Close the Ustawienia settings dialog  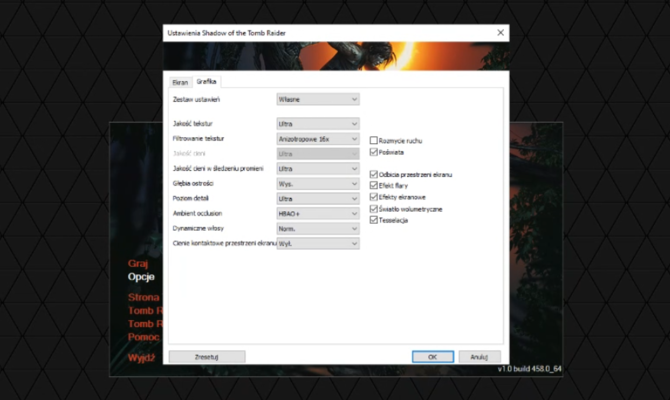tap(500, 32)
